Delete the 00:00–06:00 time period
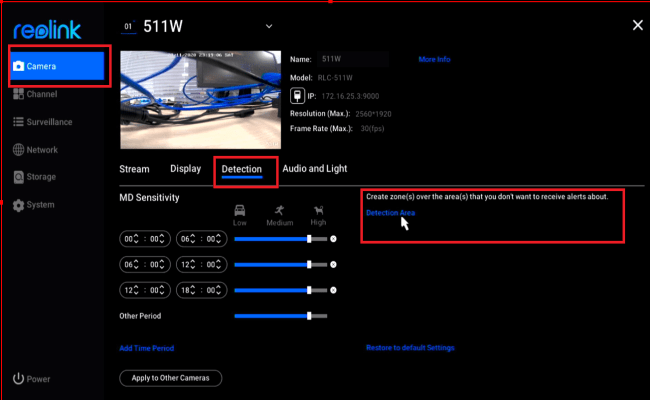This screenshot has width=650, height=400. coord(333,239)
